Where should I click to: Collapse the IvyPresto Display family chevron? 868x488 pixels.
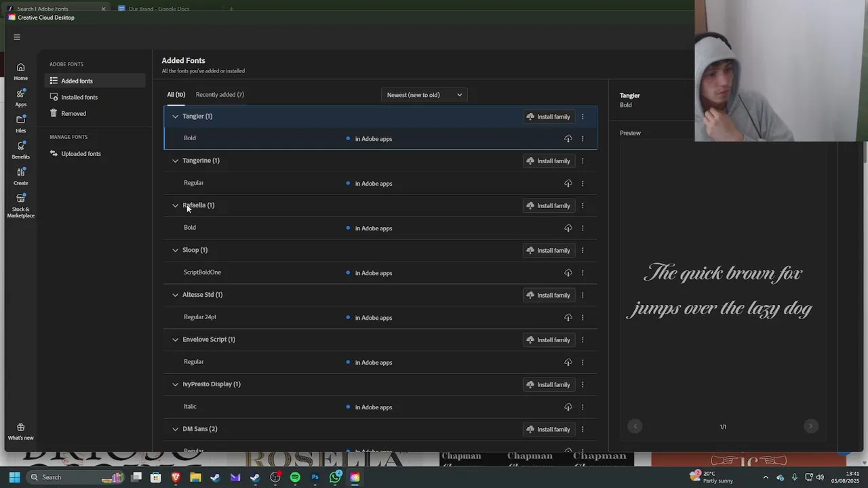[x=175, y=384]
